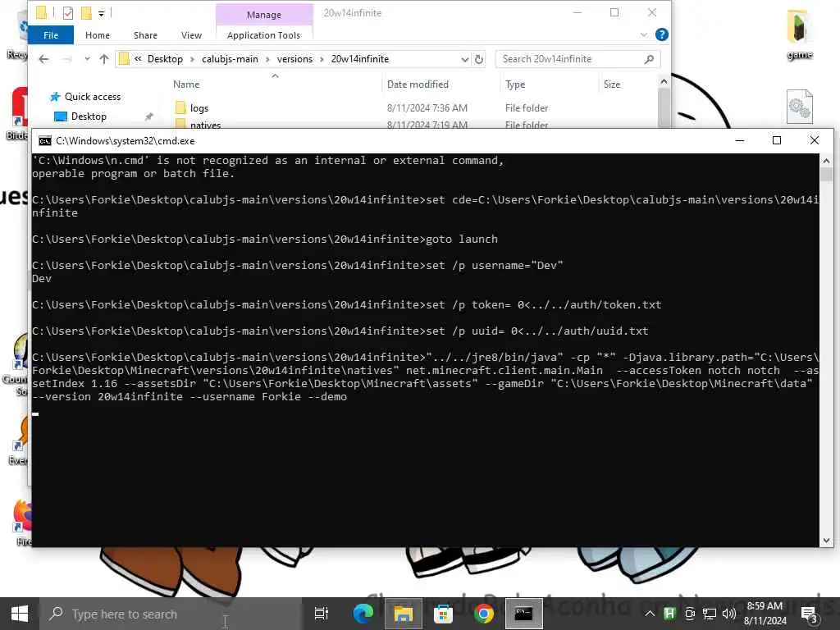Open the volume control icon
The width and height of the screenshot is (840, 630).
(728, 614)
